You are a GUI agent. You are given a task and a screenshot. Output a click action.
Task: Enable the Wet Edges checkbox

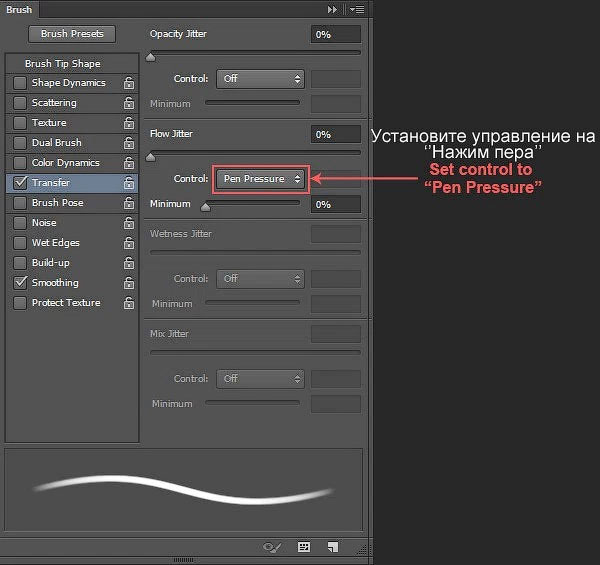(x=20, y=243)
